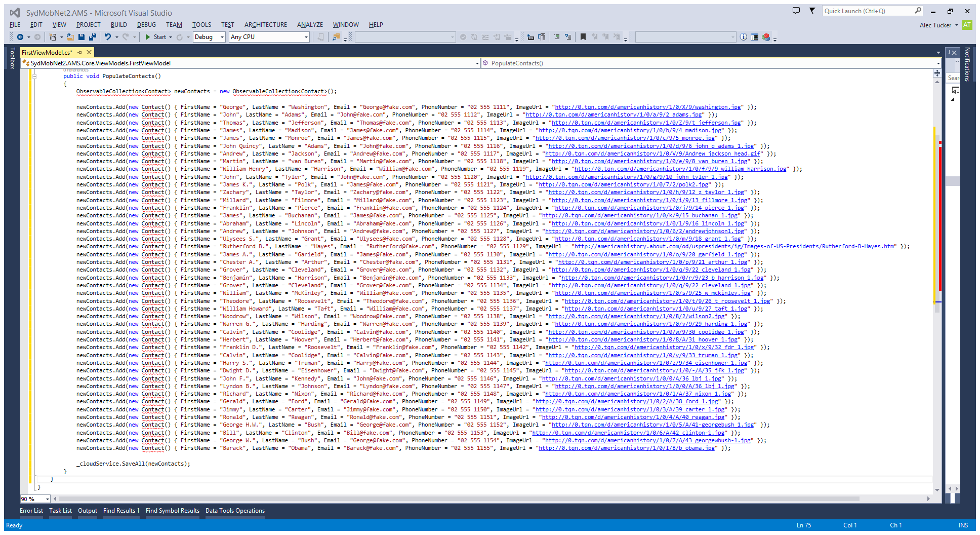Follow the washington.jpg image URL link
Viewport: 980px width, 535px height.
[648, 107]
